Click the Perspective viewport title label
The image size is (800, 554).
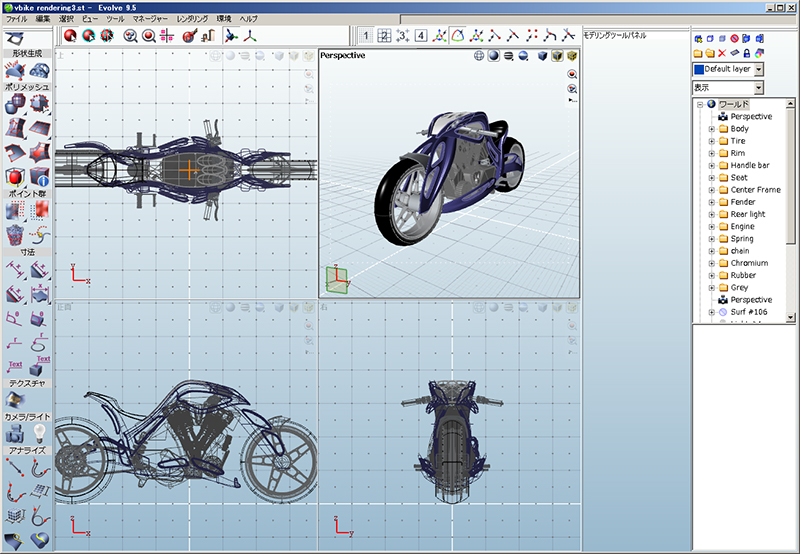343,56
